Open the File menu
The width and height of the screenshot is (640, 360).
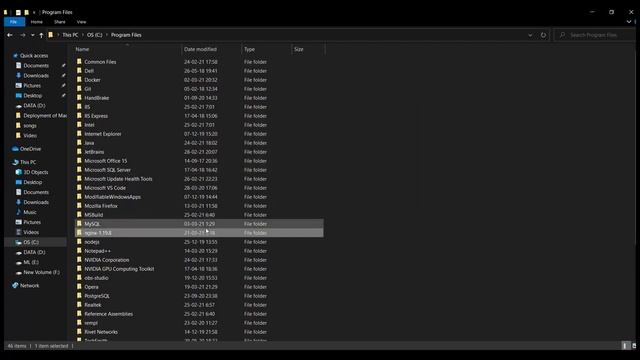pyautogui.click(x=13, y=22)
